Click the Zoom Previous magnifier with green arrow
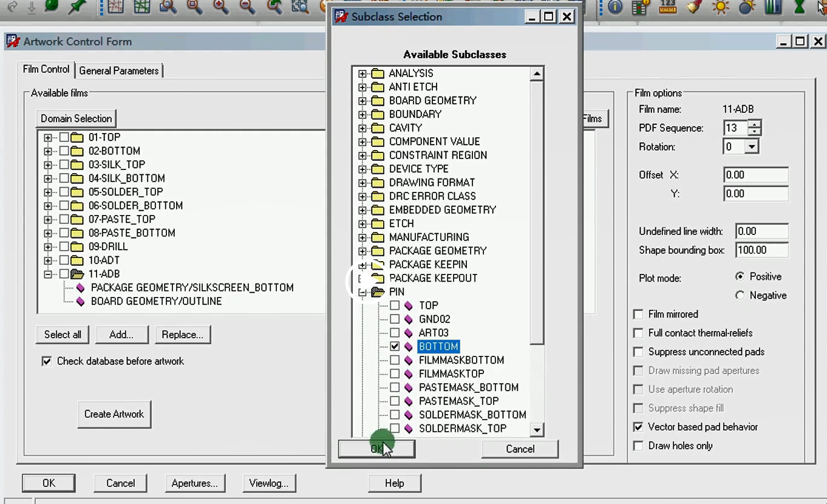Screen dimensions: 827x504 [274, 6]
